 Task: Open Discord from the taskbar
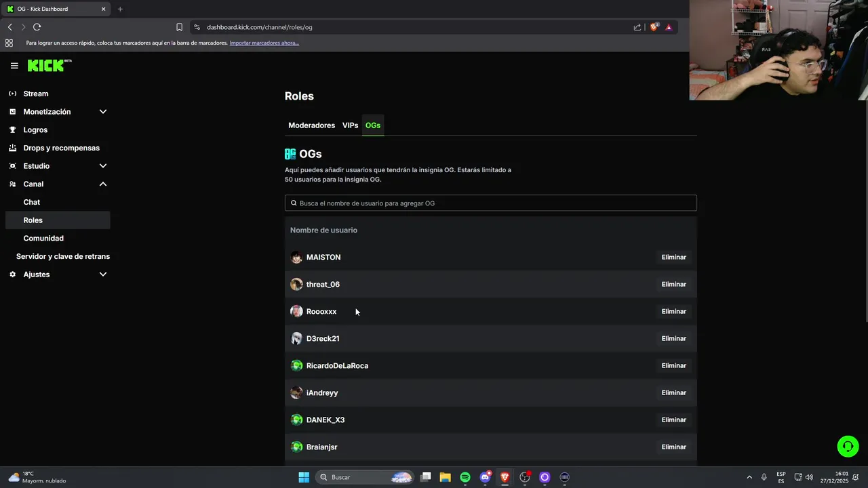[x=486, y=477]
